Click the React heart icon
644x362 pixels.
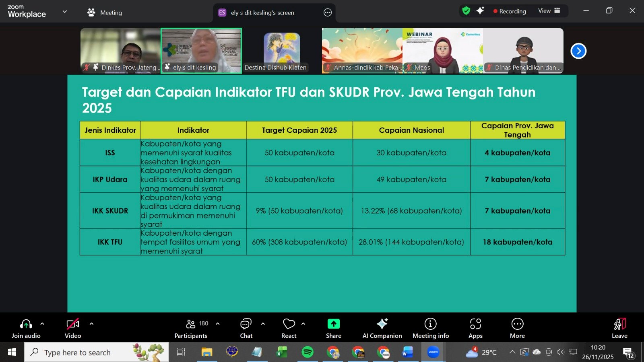coord(289,328)
